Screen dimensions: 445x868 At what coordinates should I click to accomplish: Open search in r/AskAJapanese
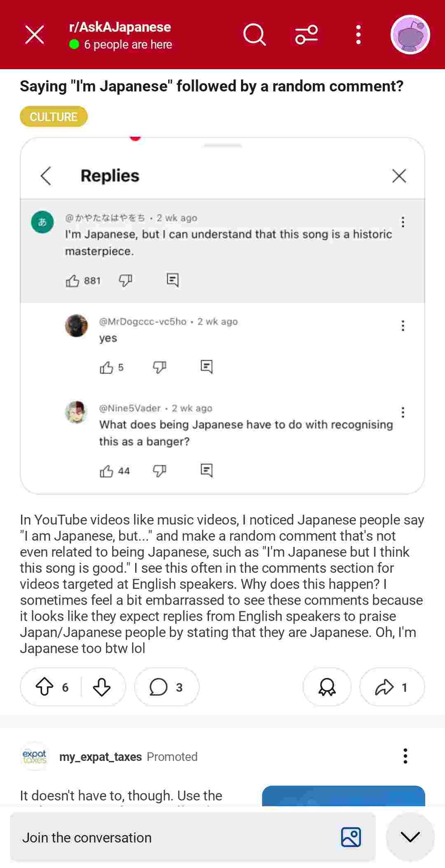[x=254, y=34]
